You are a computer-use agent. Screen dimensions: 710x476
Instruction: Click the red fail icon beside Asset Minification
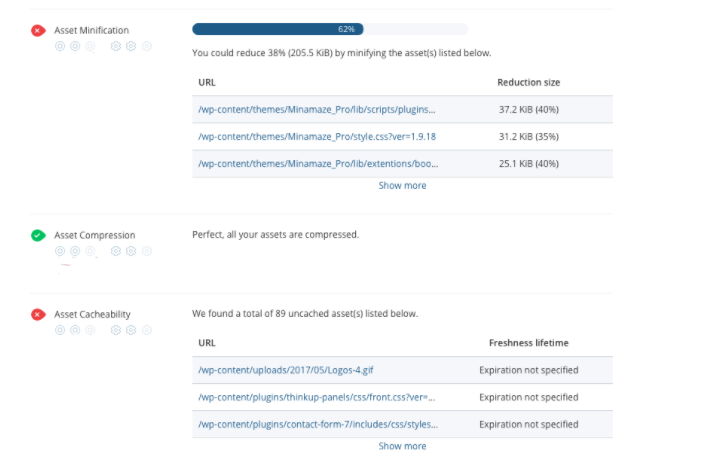click(38, 30)
